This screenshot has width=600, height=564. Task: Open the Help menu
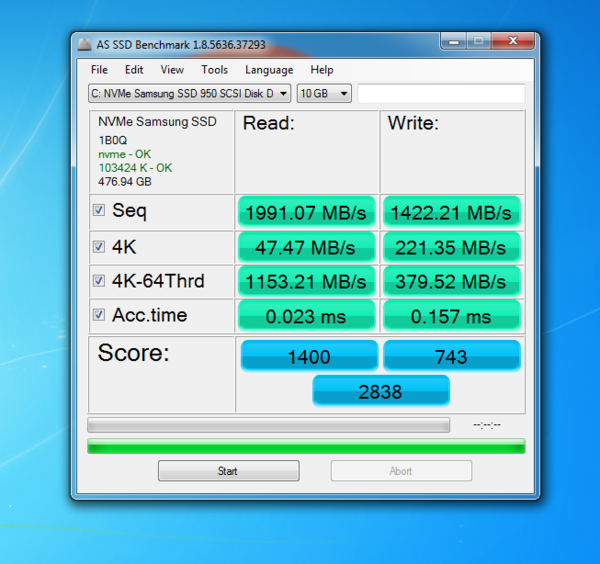tap(321, 70)
